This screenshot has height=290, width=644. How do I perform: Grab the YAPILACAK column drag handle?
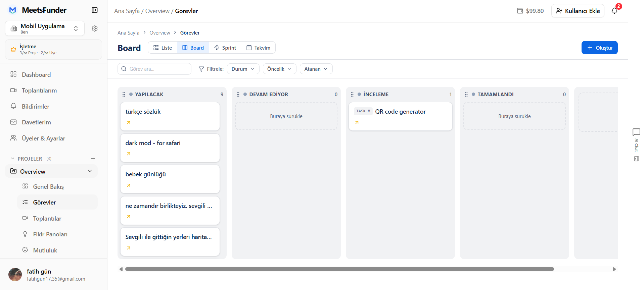pos(124,95)
